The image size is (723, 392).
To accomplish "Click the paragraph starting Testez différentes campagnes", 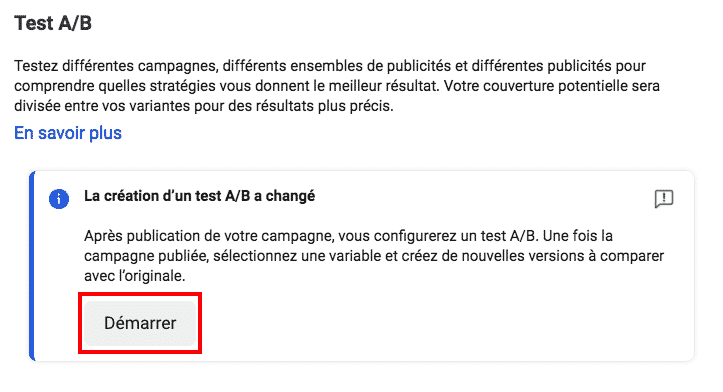I will (x=337, y=86).
